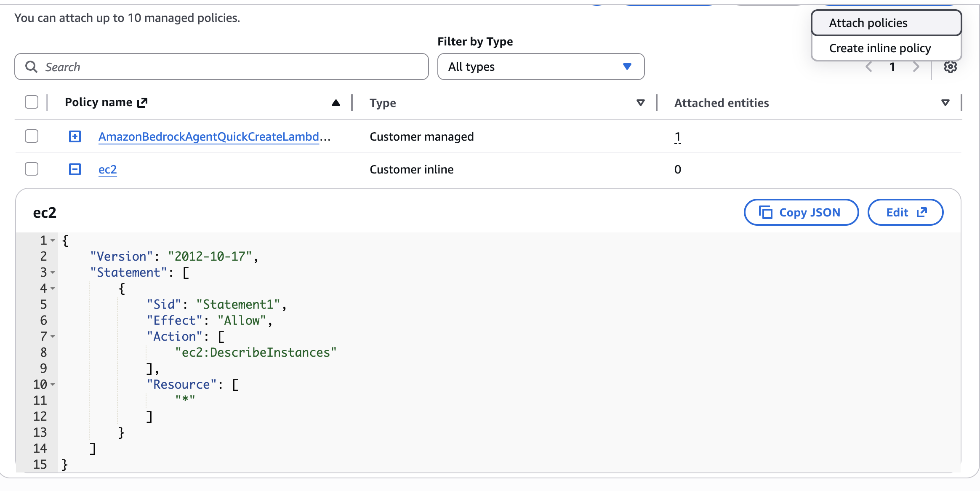
Task: Check the AmazonBedrockAgentQuickCreateLambda policy checkbox
Action: [32, 136]
